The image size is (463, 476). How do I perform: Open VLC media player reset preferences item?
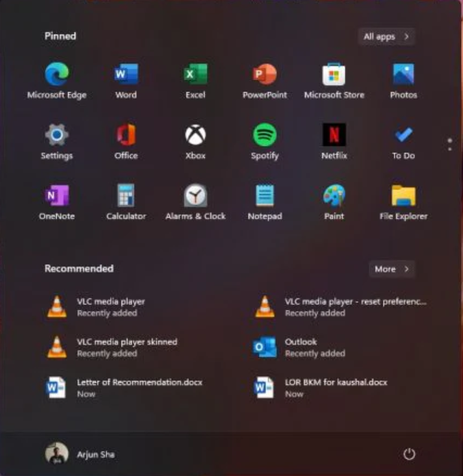click(x=340, y=307)
